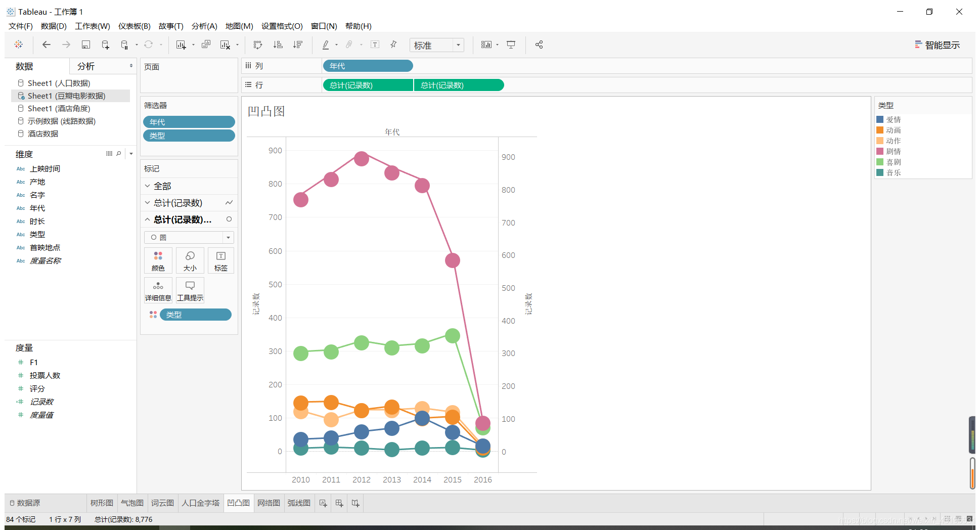Viewport: 980px width, 530px height.
Task: Open the show/hide cards dropdown arrow
Action: click(x=498, y=45)
